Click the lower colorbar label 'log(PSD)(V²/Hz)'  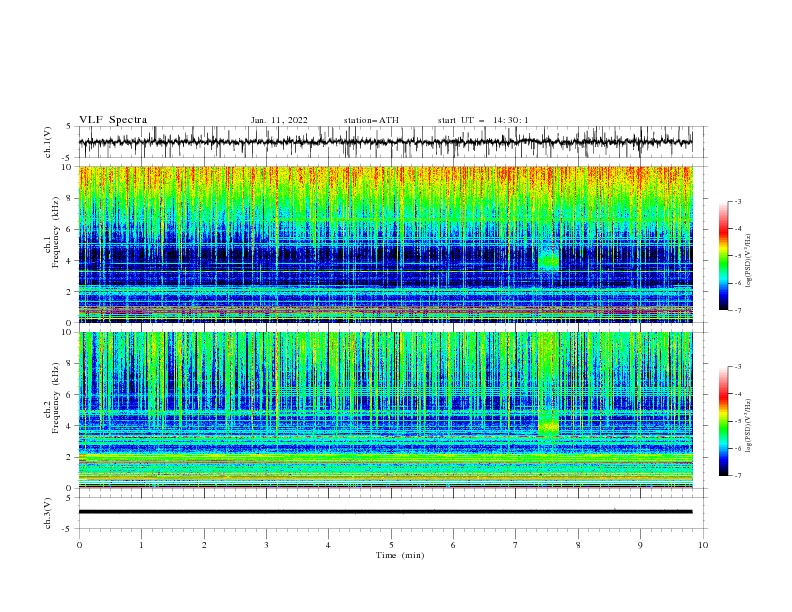click(x=748, y=426)
